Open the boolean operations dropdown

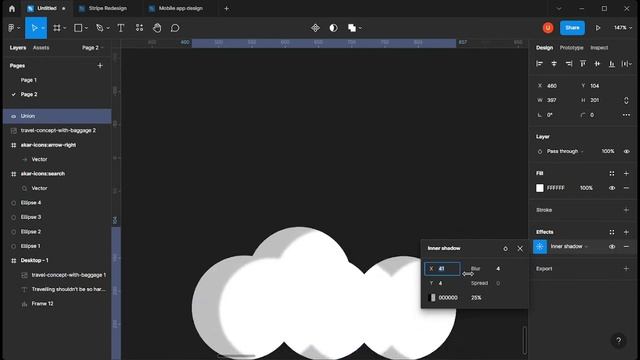(360, 28)
